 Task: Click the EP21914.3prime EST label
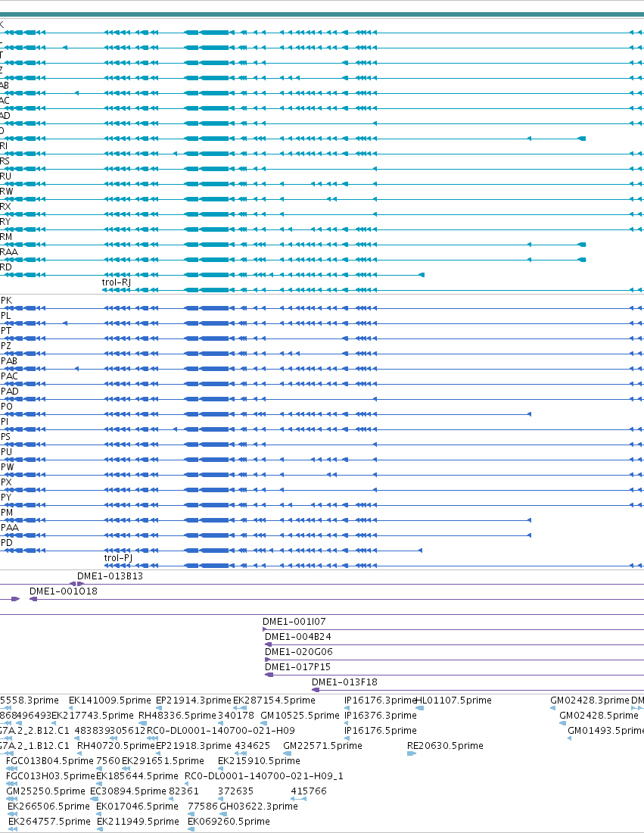(193, 700)
